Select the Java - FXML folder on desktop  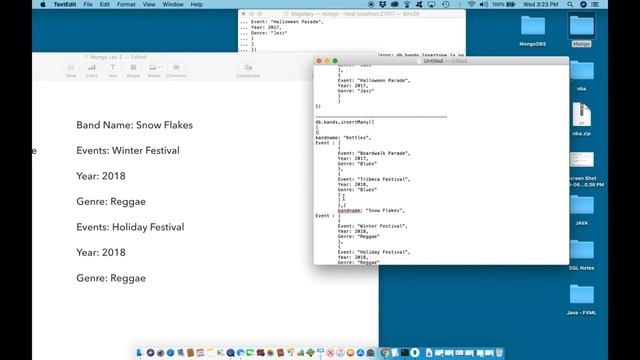click(x=582, y=299)
